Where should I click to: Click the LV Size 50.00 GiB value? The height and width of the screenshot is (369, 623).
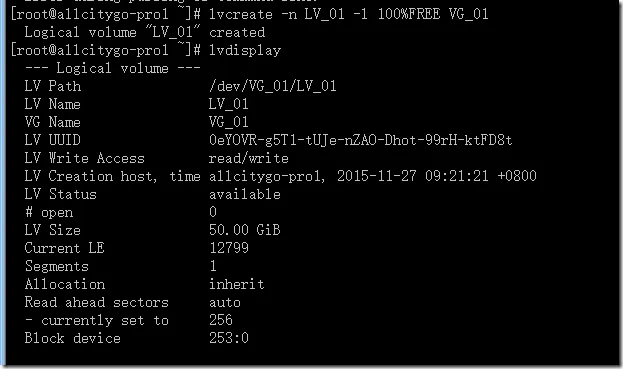pos(245,230)
